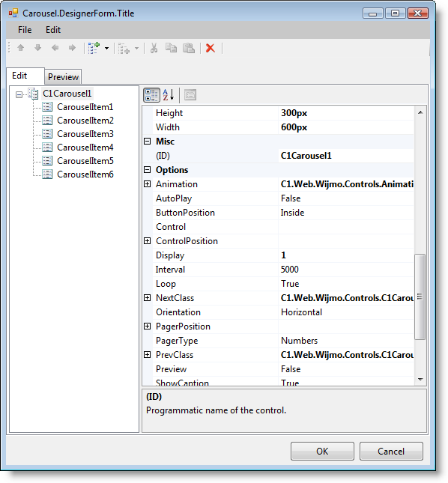Viewport: 448px width, 483px height.
Task: Click property grid scroll up arrow
Action: point(420,112)
